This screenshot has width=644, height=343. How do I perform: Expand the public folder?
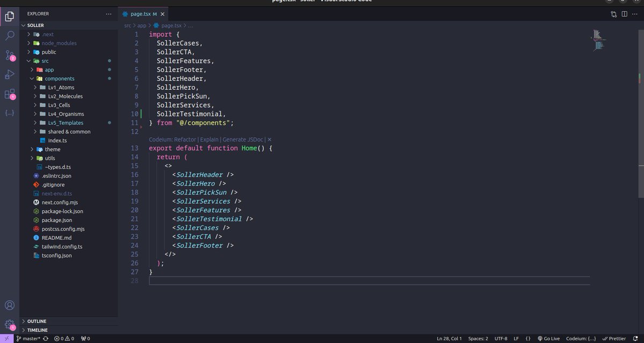coord(69,52)
